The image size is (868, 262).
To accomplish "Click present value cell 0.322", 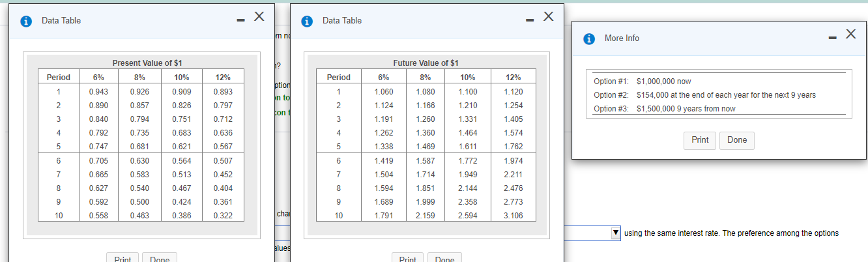I will (x=223, y=216).
